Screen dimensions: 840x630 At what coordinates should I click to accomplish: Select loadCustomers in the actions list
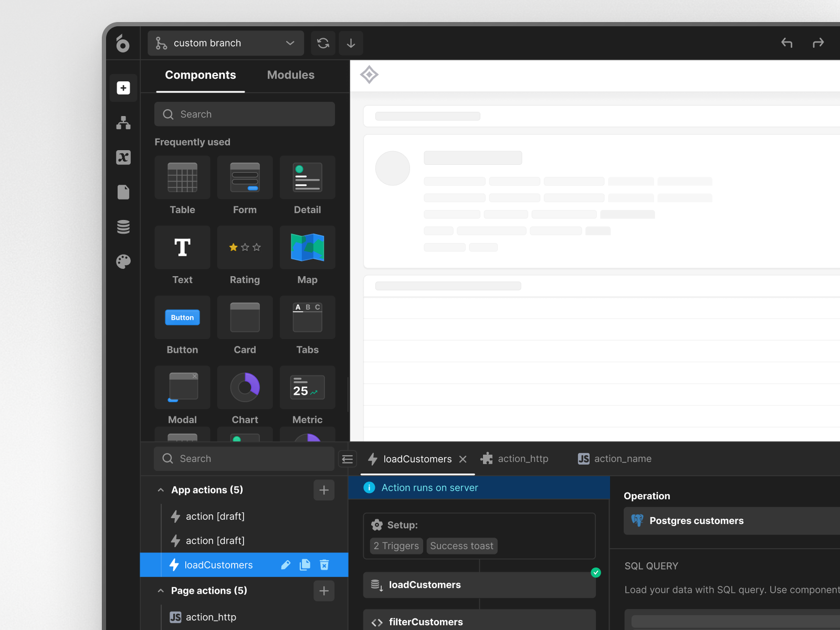pos(244,565)
